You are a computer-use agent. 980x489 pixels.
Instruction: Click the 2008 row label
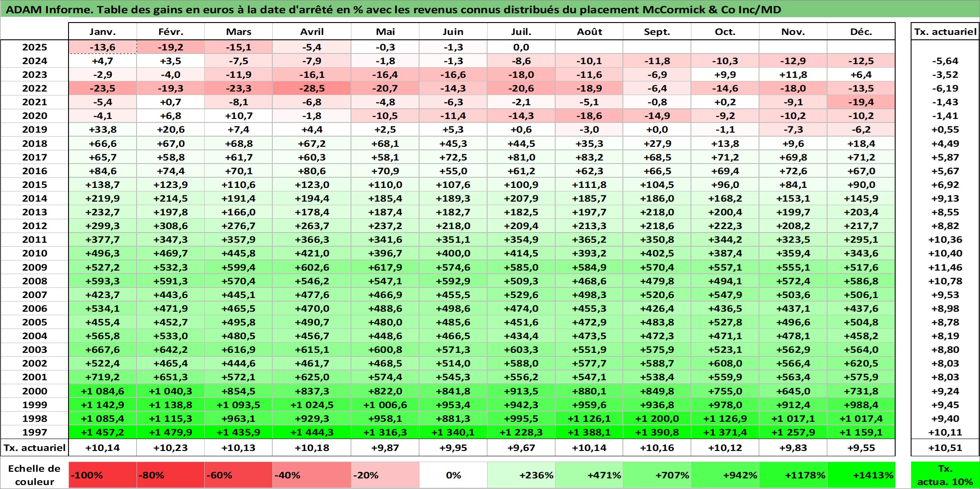[x=34, y=281]
